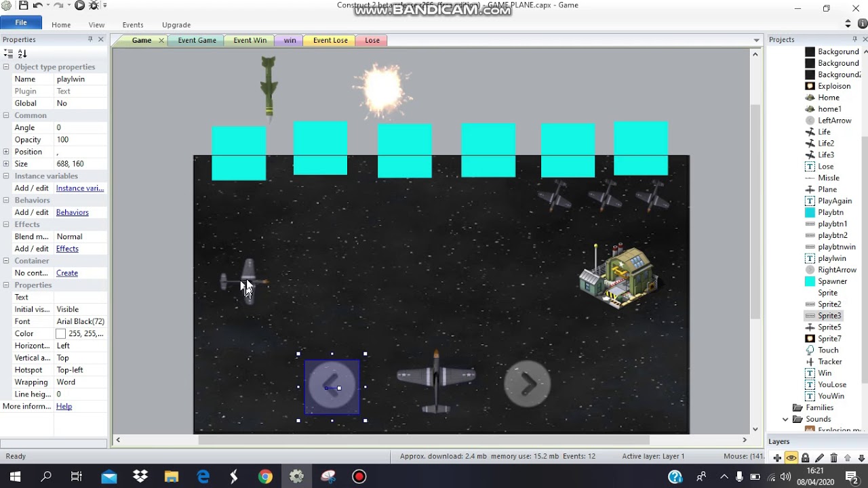Sort properties alphabetically
Screen dimensions: 868x488
click(x=22, y=54)
